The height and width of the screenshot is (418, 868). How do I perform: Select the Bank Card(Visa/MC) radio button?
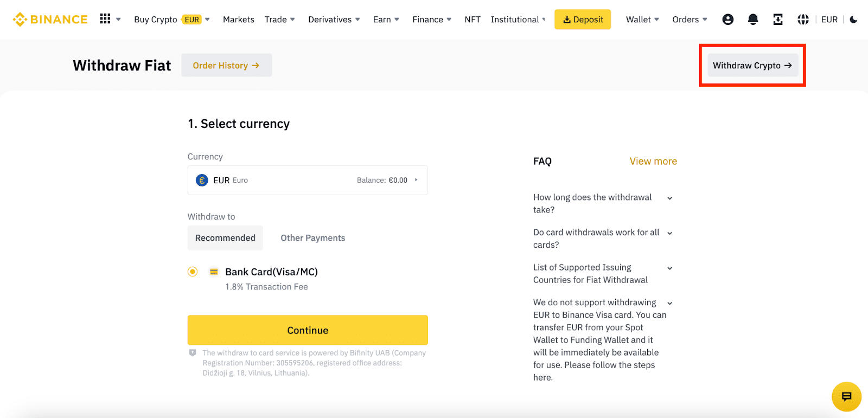click(x=193, y=272)
